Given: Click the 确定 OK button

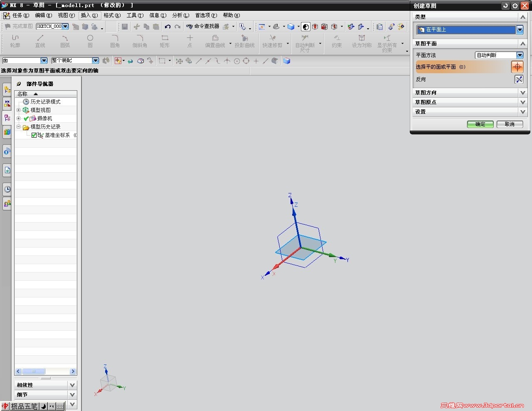Looking at the screenshot, I should [480, 124].
